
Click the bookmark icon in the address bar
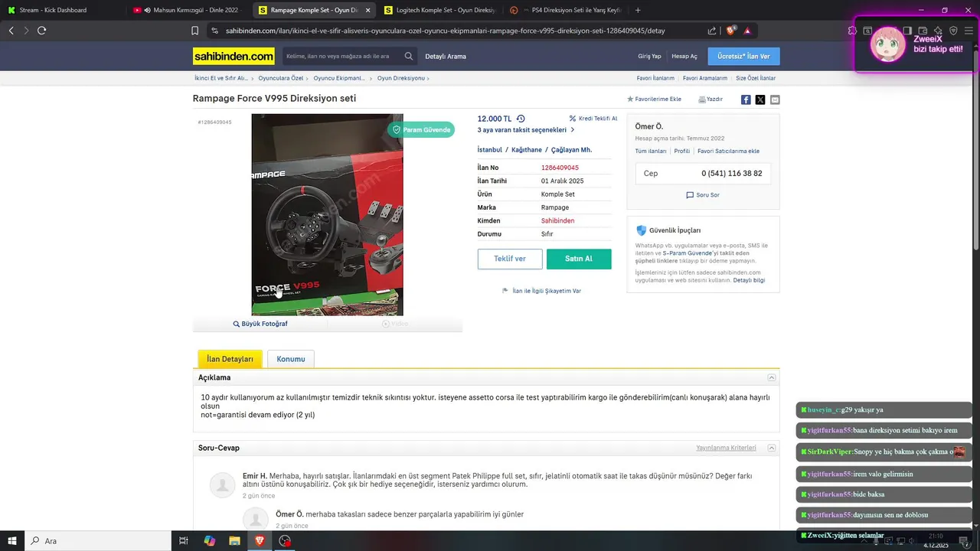(x=194, y=31)
